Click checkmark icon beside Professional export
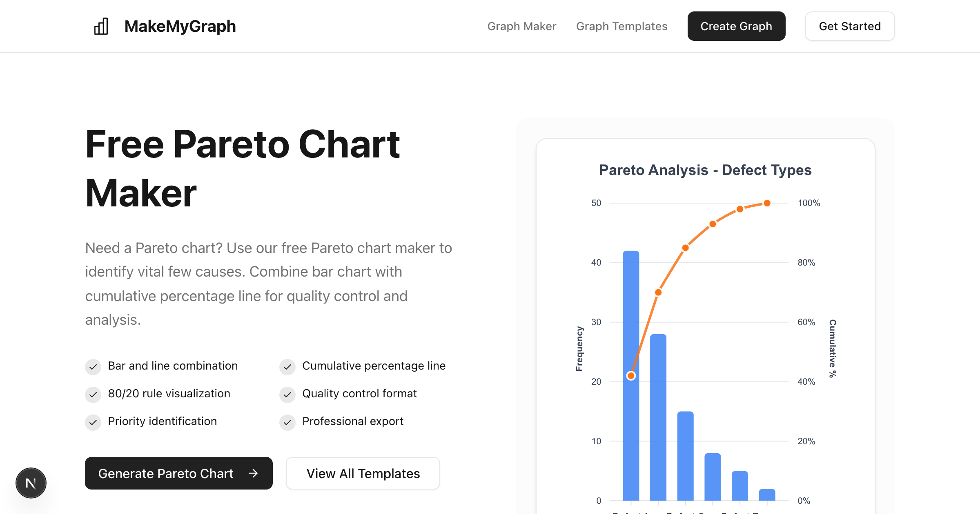The height and width of the screenshot is (514, 980). (x=287, y=422)
